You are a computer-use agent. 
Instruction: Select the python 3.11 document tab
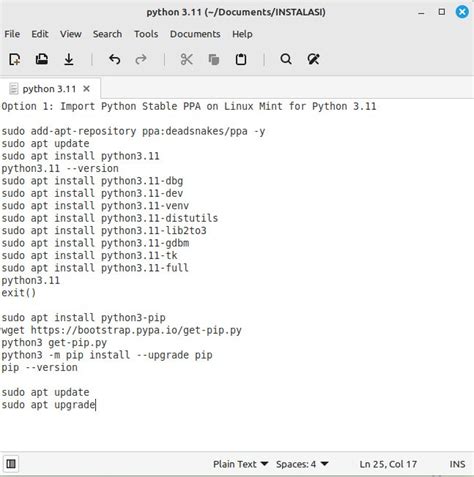pyautogui.click(x=49, y=89)
